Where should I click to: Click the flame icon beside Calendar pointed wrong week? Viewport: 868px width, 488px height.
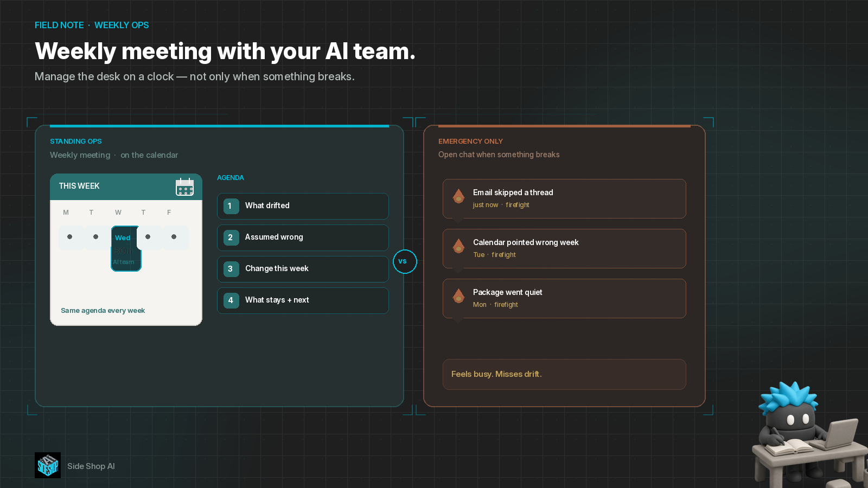tap(458, 246)
